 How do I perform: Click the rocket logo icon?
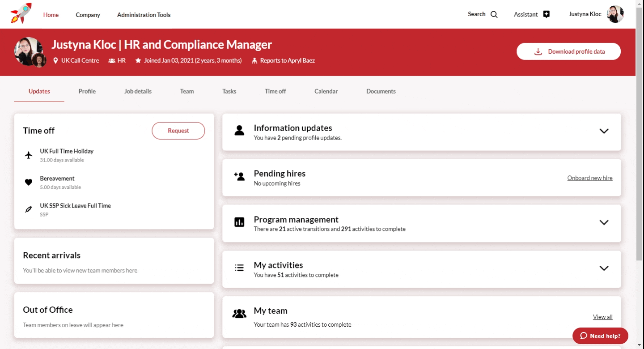[x=21, y=13]
